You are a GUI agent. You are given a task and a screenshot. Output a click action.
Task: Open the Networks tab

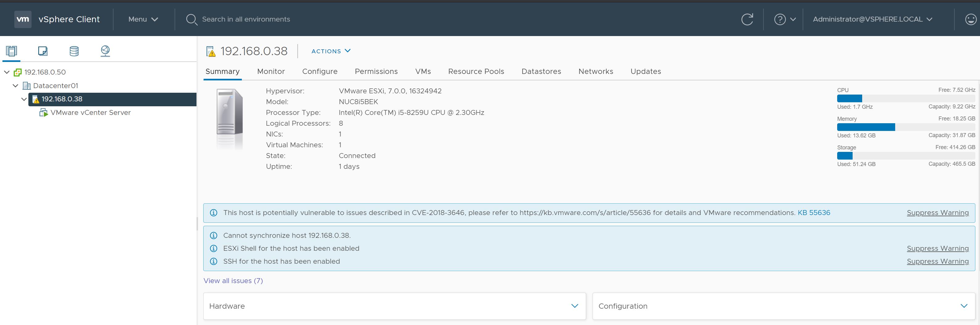[x=596, y=71]
